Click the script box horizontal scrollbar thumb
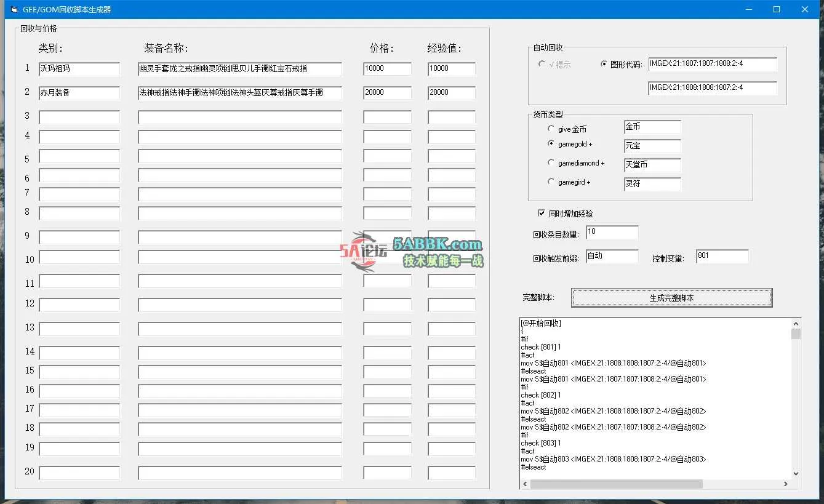 coord(616,484)
